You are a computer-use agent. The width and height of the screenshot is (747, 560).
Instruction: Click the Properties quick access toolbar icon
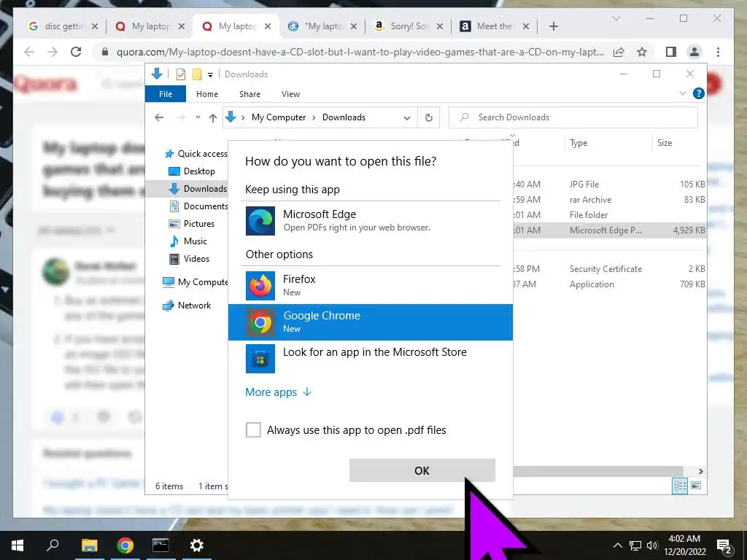point(181,74)
